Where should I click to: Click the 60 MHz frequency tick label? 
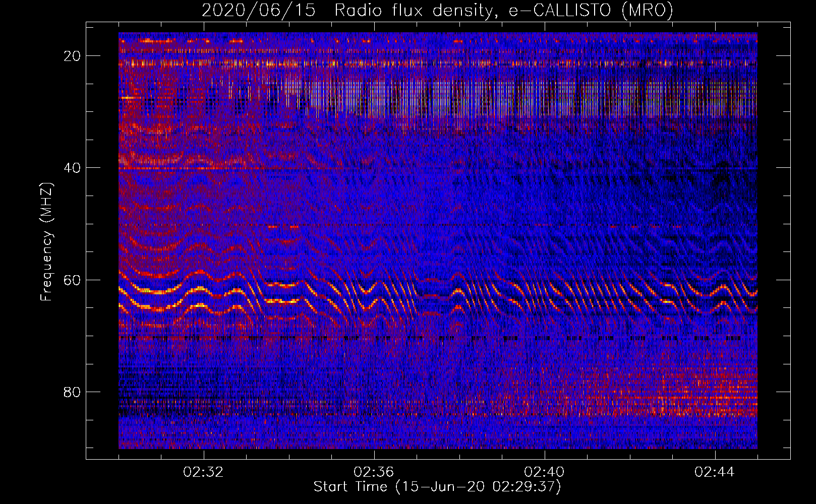tap(73, 280)
